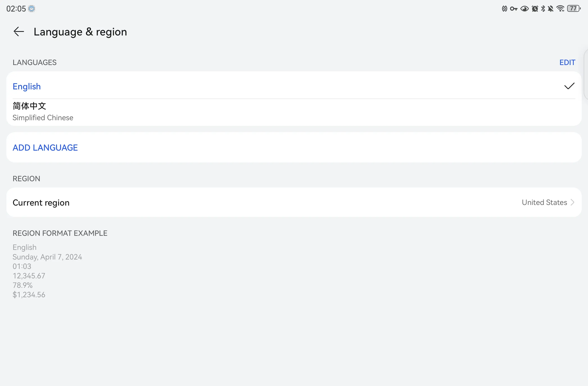Tap the Bluetooth status icon
The width and height of the screenshot is (588, 386).
pos(542,9)
